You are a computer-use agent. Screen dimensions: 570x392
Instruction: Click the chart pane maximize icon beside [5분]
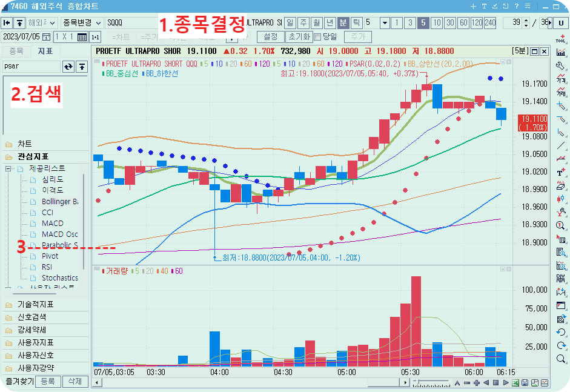[x=534, y=51]
